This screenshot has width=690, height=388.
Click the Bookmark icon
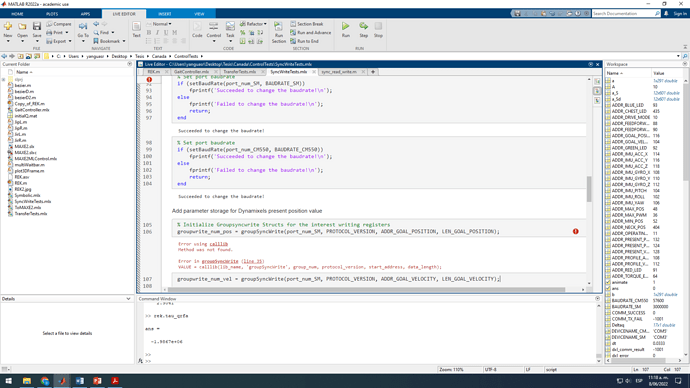tap(96, 41)
